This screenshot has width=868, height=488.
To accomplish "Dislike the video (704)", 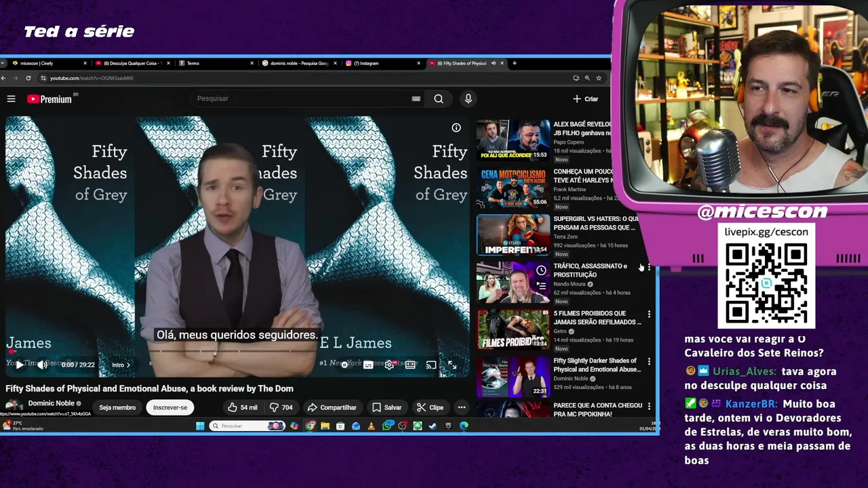I will 281,407.
